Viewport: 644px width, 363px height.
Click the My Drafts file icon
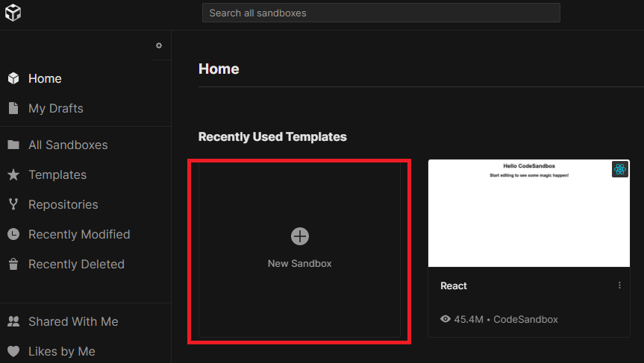coord(13,108)
